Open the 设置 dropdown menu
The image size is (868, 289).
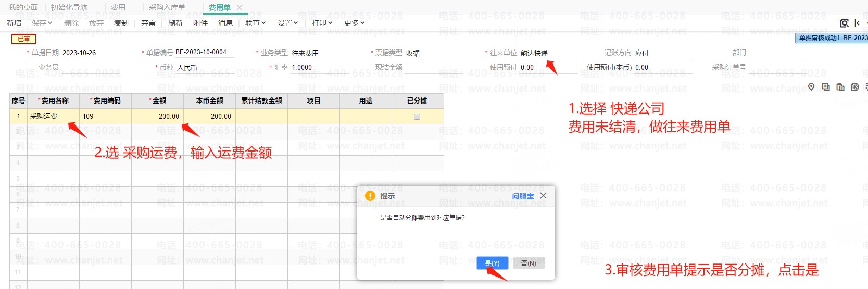(287, 23)
